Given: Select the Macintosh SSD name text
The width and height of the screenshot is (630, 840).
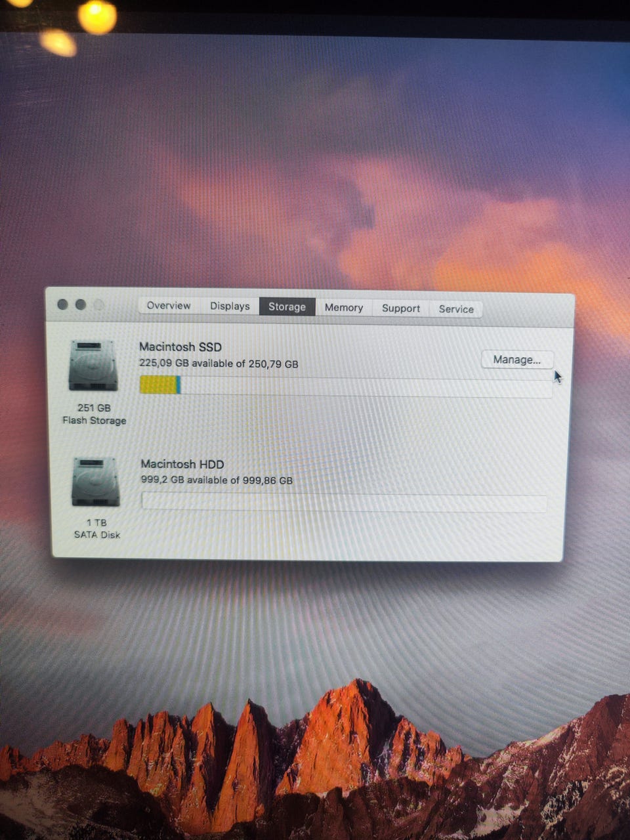Looking at the screenshot, I should point(180,346).
